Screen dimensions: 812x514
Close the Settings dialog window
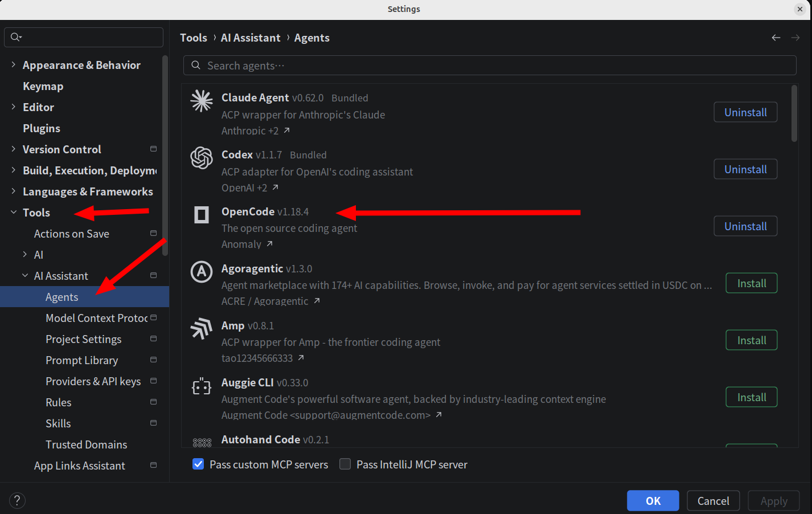[x=800, y=9]
